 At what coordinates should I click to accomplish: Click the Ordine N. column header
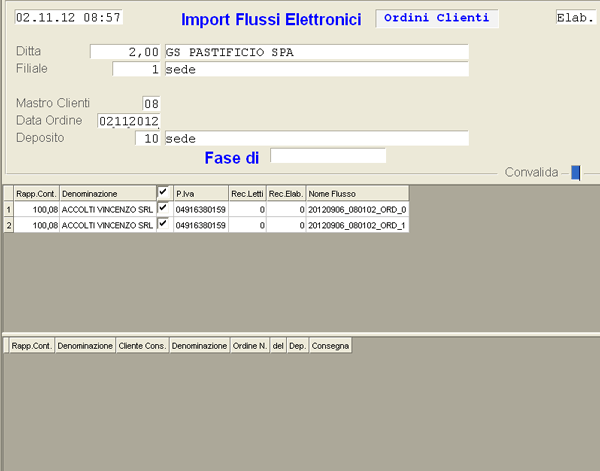tap(250, 346)
